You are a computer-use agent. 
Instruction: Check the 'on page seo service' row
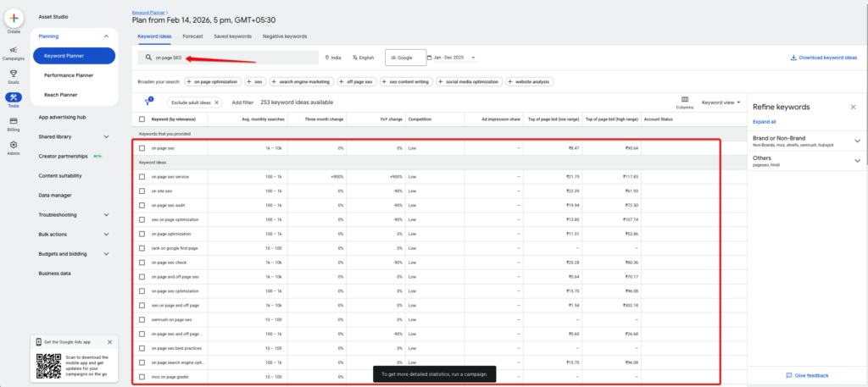pos(142,177)
